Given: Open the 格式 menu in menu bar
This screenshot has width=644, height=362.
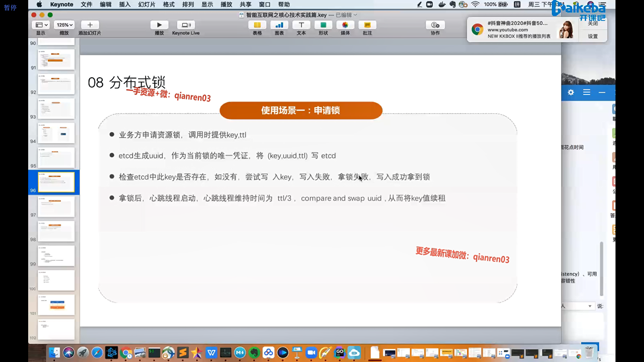Looking at the screenshot, I should [x=169, y=4].
